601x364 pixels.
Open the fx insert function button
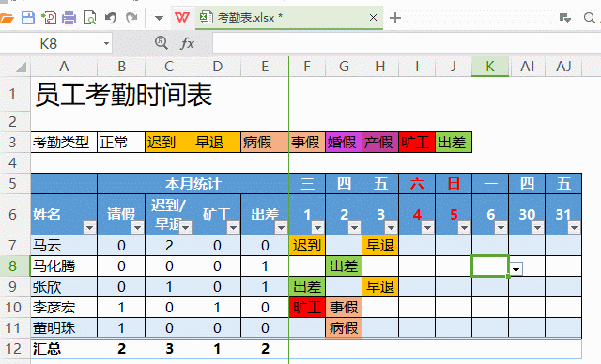pos(188,43)
